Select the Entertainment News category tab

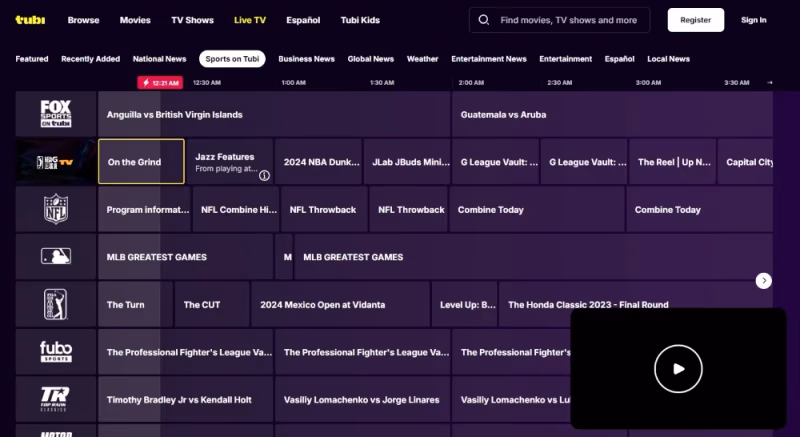[489, 59]
